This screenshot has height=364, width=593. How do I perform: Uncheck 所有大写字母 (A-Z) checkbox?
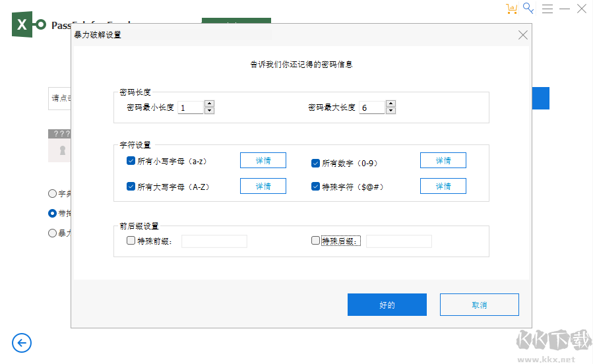point(131,187)
